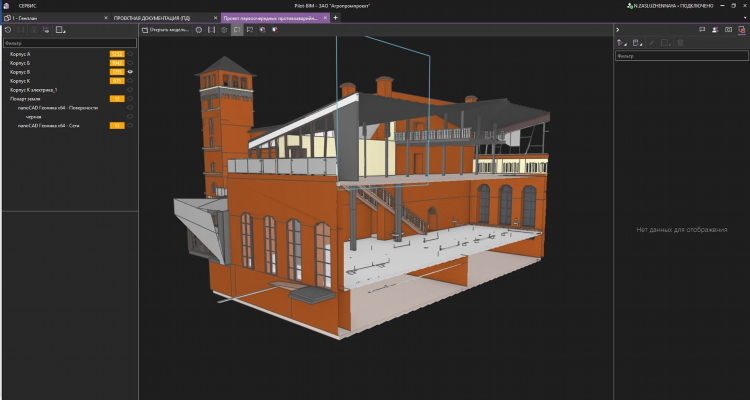Open the camera snapshot icon in the right panel
This screenshot has height=400, width=750.
(x=728, y=29)
